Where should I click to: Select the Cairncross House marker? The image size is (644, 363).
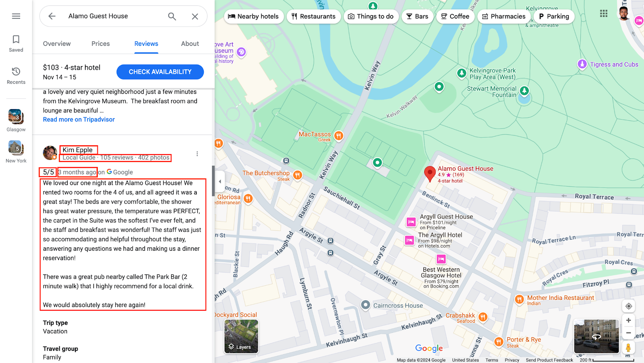(x=365, y=305)
